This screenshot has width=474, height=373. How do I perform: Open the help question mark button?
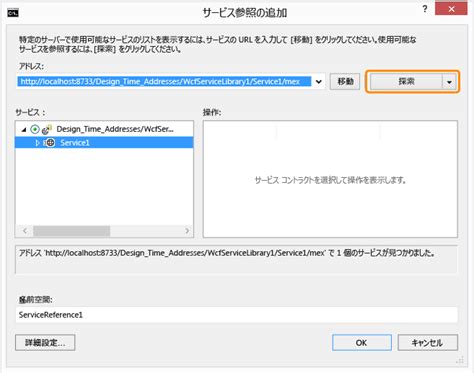point(425,9)
